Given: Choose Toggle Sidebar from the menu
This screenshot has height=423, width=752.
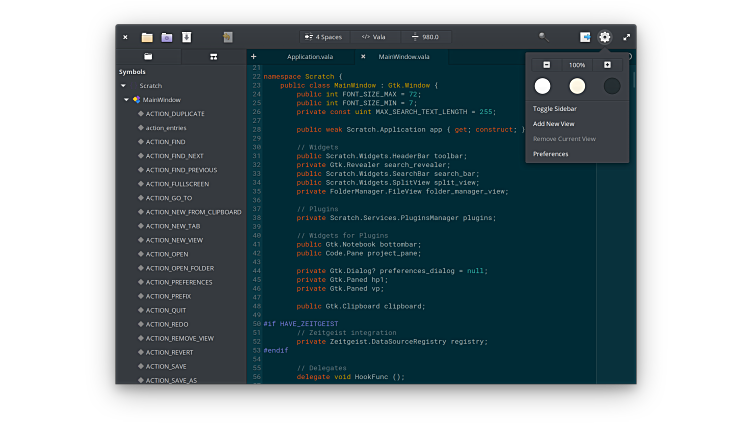Looking at the screenshot, I should [x=555, y=108].
